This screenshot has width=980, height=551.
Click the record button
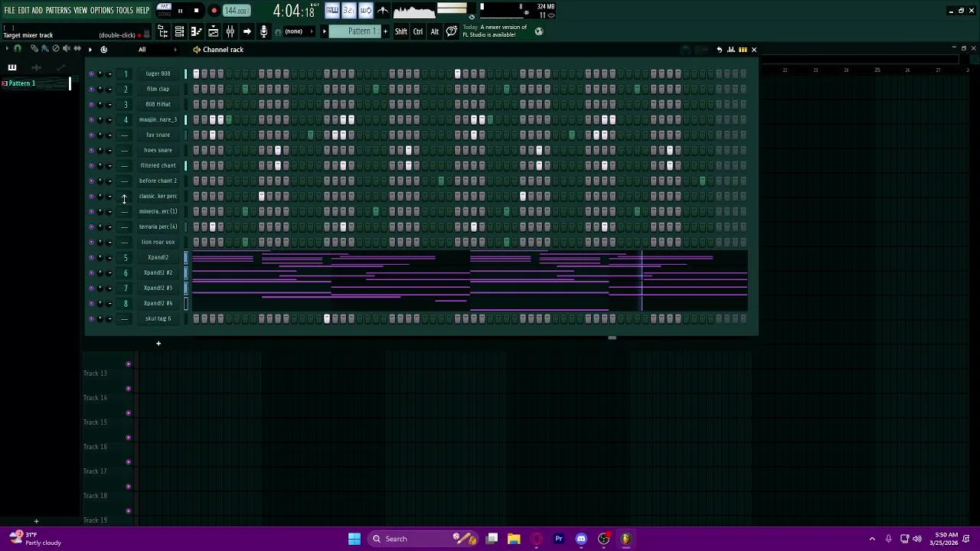(214, 11)
